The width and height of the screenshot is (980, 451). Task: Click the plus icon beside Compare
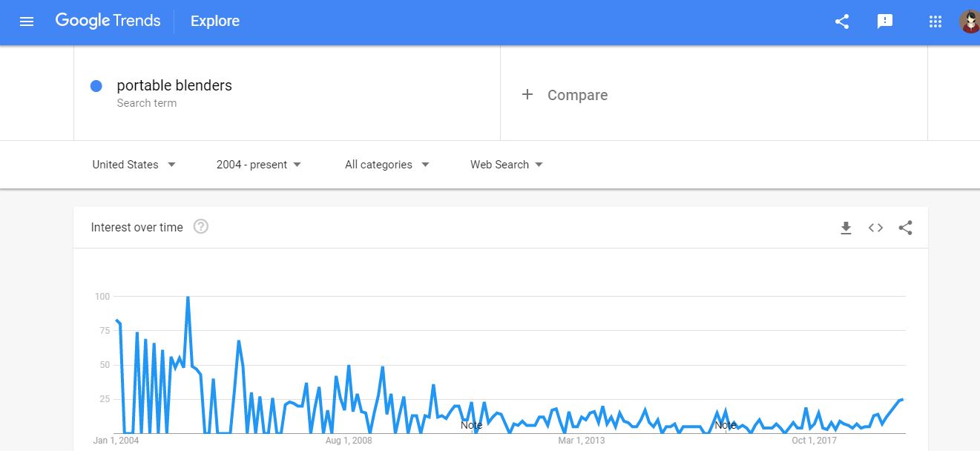527,94
